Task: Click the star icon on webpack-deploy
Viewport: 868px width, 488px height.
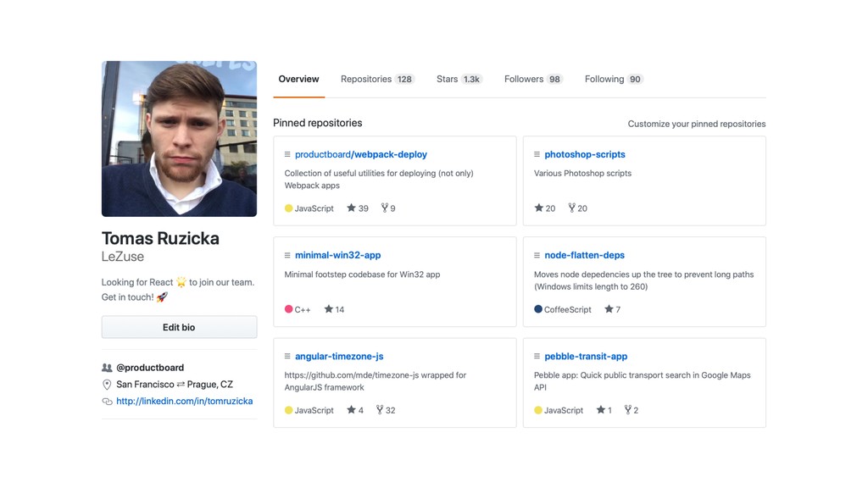Action: [x=351, y=208]
